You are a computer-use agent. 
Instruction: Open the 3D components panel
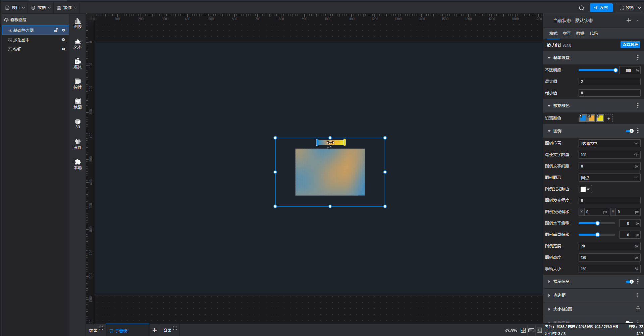click(77, 124)
